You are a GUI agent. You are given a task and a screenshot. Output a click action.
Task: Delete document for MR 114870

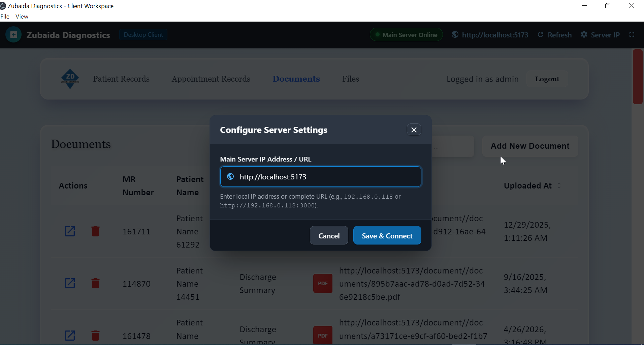[x=95, y=283]
